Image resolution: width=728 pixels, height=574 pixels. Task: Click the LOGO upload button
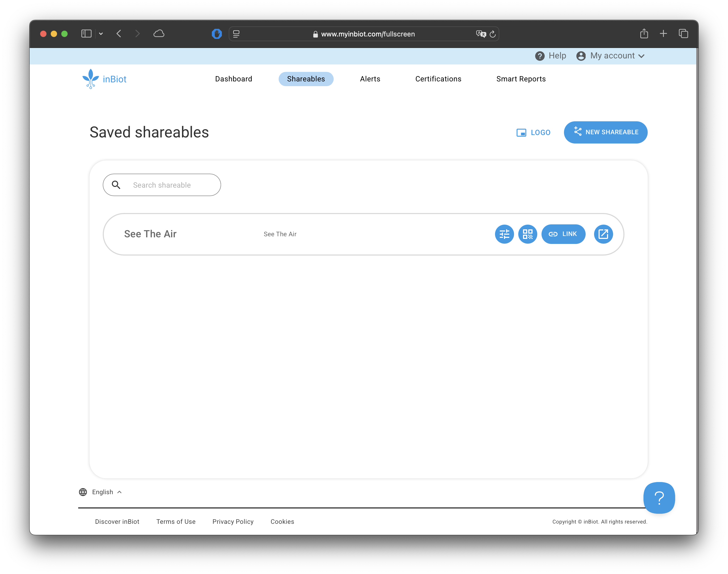tap(533, 132)
